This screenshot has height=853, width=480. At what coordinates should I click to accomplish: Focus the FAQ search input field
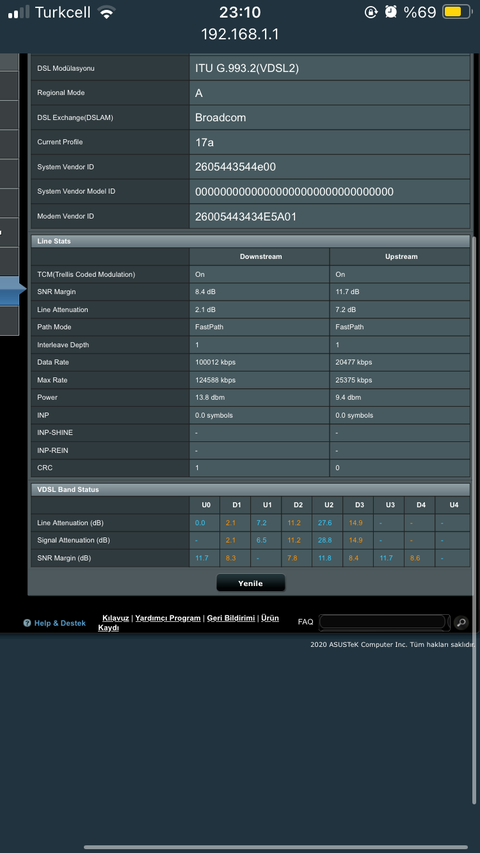(x=383, y=622)
